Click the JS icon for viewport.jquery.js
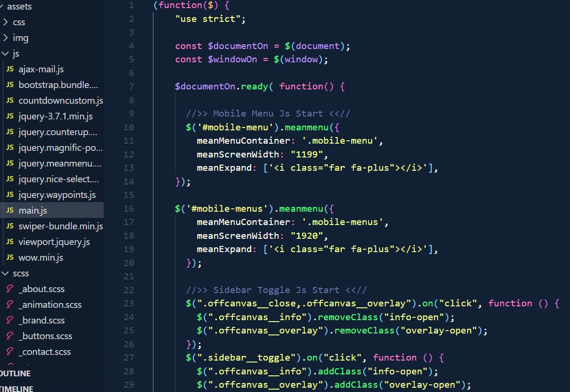 pyautogui.click(x=10, y=242)
